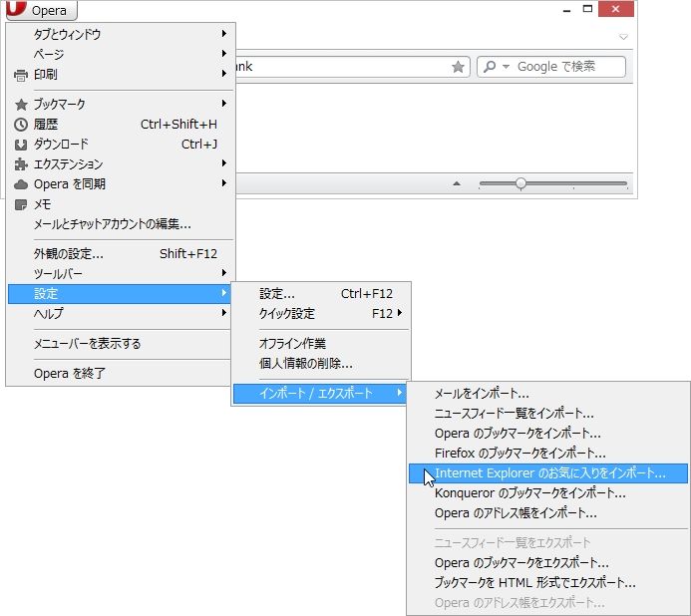Select Opera のブックマークをインポート...

548,434
